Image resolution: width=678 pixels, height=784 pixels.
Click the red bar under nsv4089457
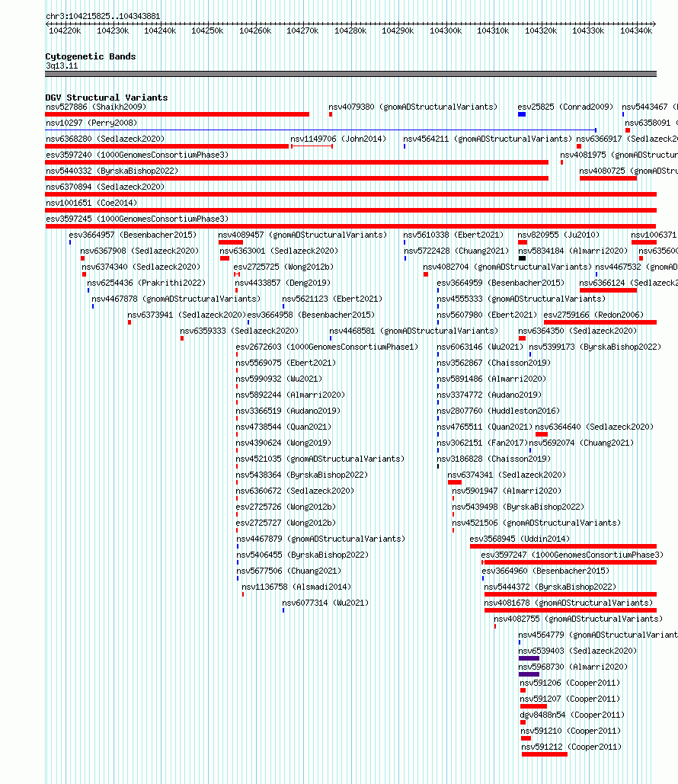pos(231,242)
